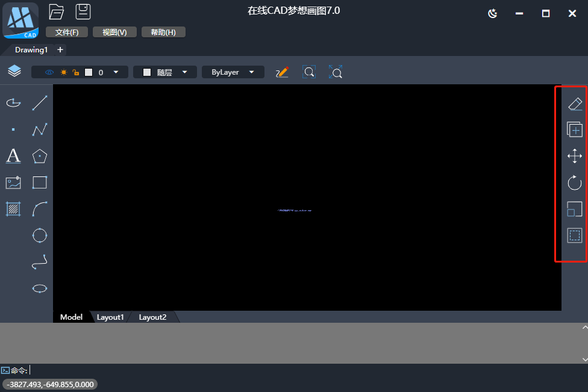Open the 文件(F) menu

67,33
